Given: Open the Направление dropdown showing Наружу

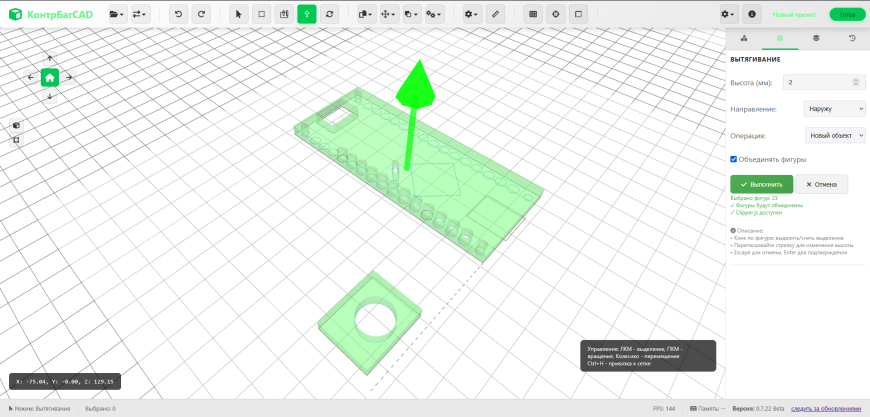Looking at the screenshot, I should point(834,109).
